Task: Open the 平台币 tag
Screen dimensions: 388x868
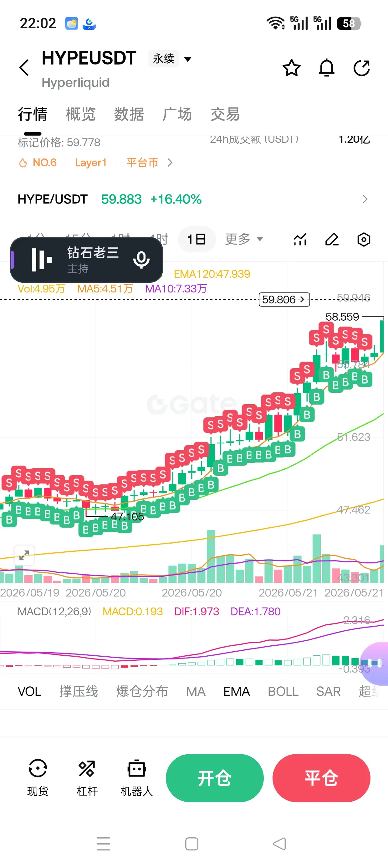Action: pos(142,163)
